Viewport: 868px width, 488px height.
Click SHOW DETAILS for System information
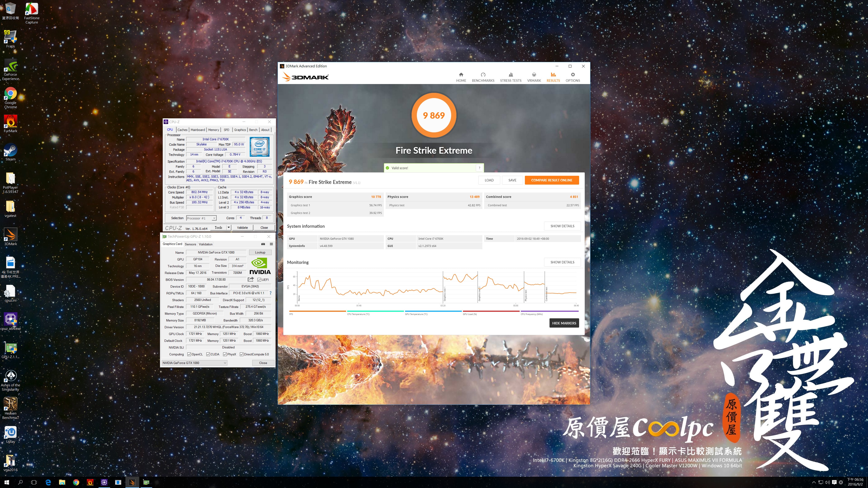coord(562,226)
